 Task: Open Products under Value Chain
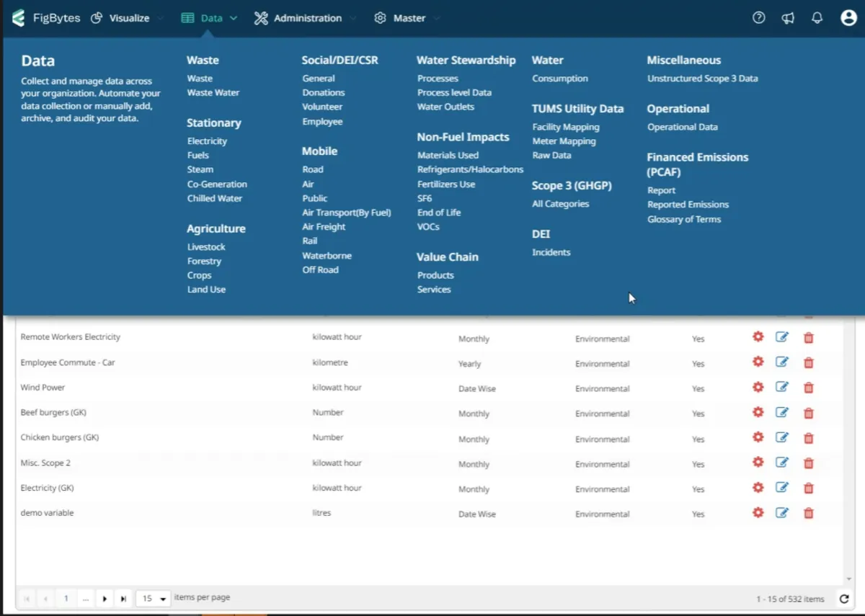tap(435, 275)
